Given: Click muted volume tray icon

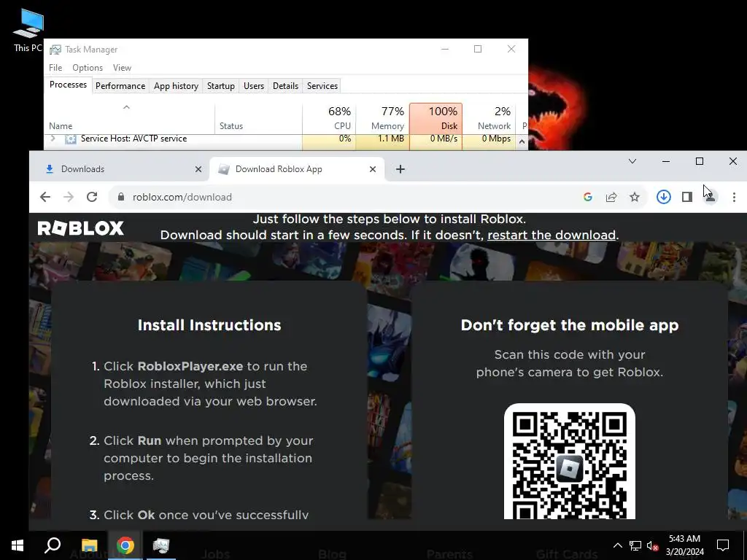Looking at the screenshot, I should coord(653,545).
